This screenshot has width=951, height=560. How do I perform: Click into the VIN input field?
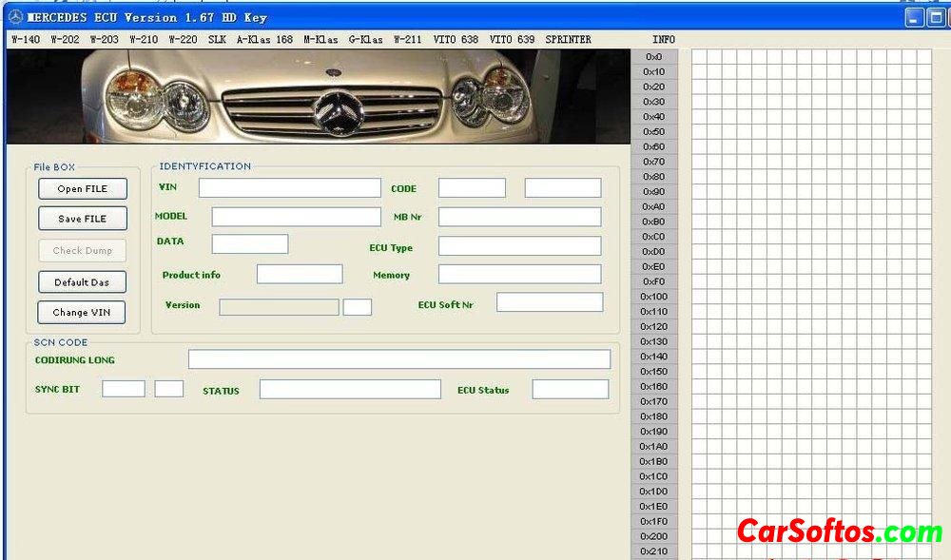click(x=289, y=188)
